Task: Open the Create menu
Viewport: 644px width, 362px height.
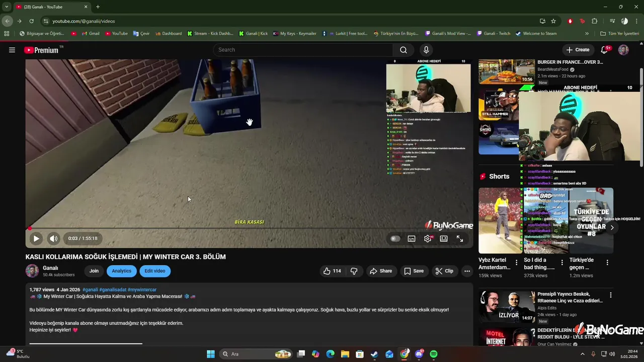Action: [578, 50]
